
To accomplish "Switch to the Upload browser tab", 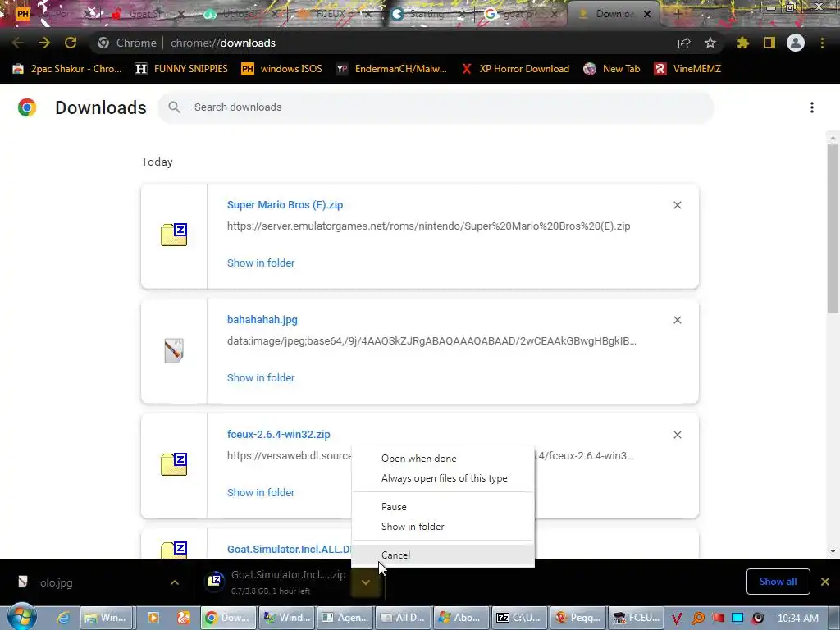I will (241, 14).
